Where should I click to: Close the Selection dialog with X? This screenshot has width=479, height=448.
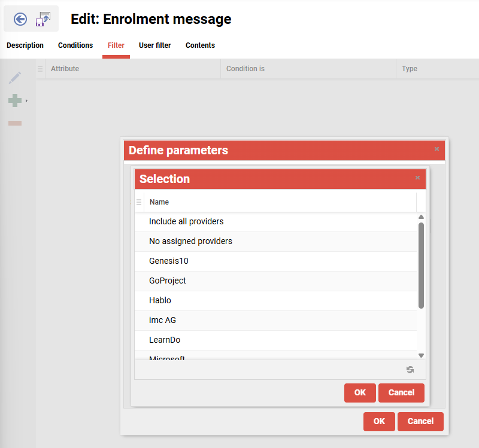coord(417,178)
